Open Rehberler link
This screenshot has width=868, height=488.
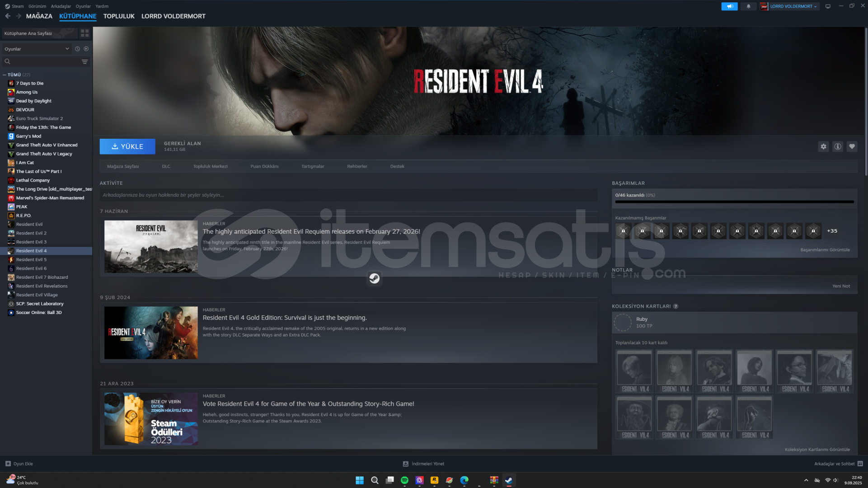(x=357, y=166)
